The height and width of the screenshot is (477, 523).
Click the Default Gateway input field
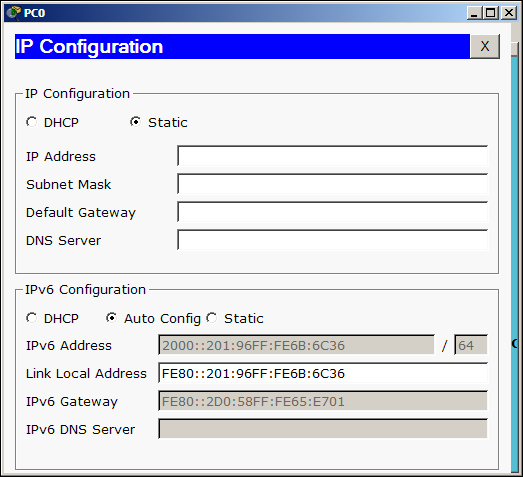click(333, 212)
